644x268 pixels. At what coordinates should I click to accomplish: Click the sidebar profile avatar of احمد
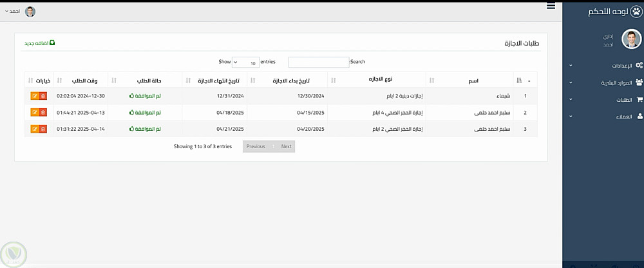point(631,39)
